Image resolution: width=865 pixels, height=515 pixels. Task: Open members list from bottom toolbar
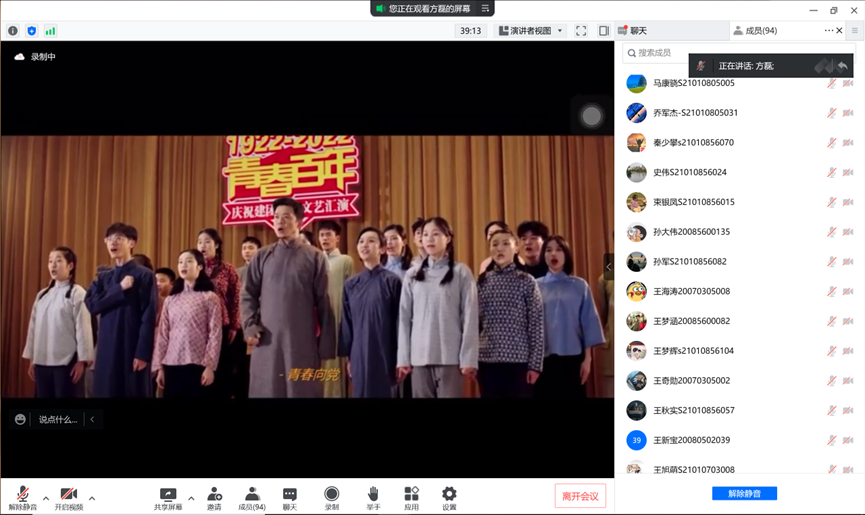coord(252,498)
